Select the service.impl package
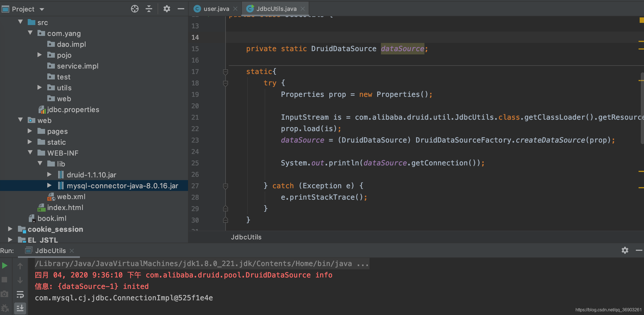The image size is (644, 315). [x=77, y=66]
